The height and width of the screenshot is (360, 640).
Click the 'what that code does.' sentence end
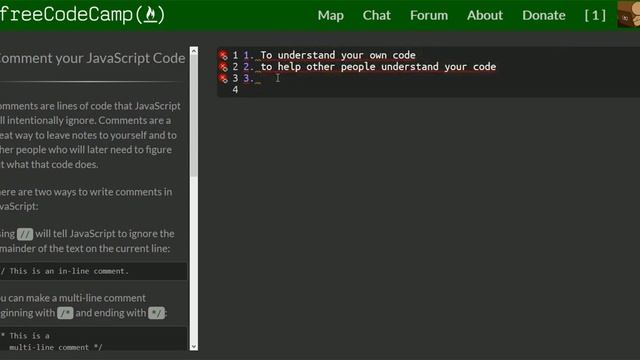pos(52,164)
